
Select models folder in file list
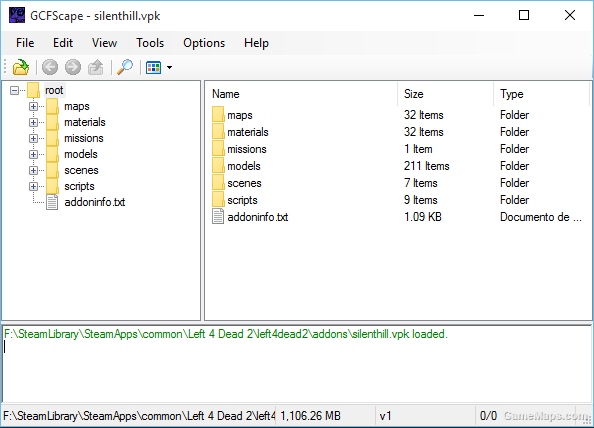coord(244,166)
